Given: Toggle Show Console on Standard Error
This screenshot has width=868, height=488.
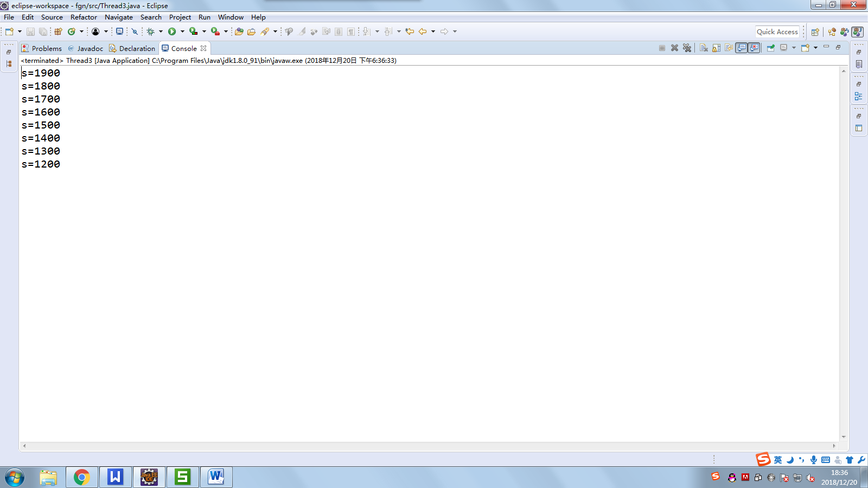Looking at the screenshot, I should click(754, 48).
